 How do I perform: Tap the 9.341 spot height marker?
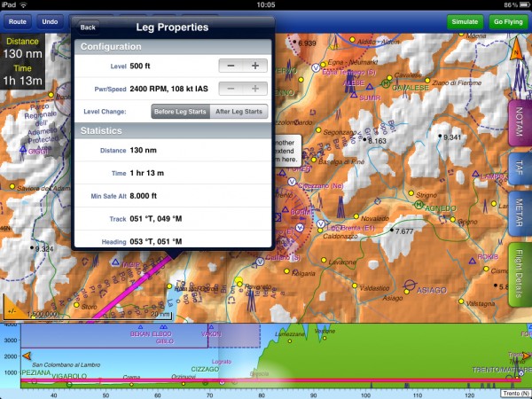coord(440,136)
